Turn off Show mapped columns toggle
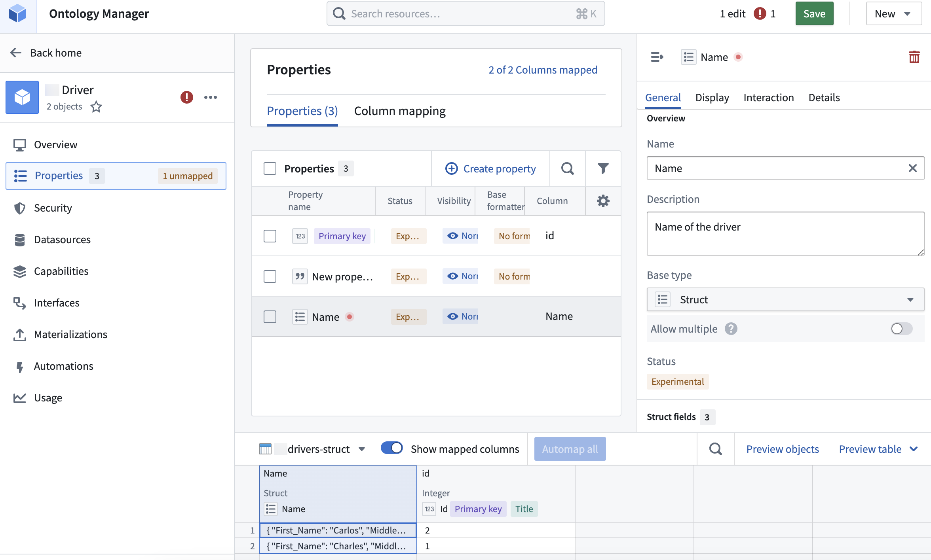This screenshot has height=560, width=931. 391,448
